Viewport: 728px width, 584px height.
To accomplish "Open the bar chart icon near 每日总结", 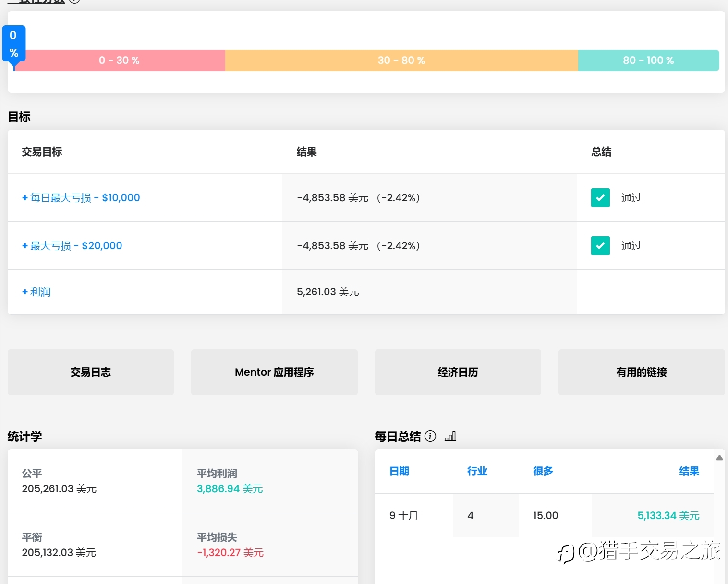I will click(x=450, y=436).
